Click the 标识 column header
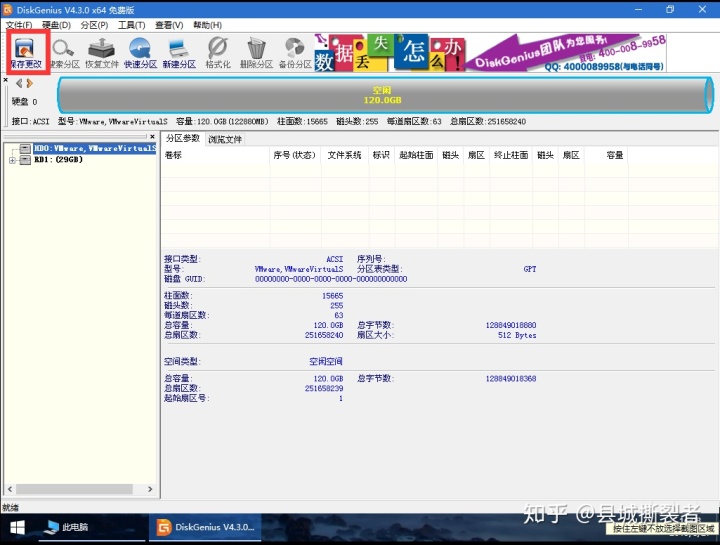Screen dimensions: 720x545 point(381,155)
